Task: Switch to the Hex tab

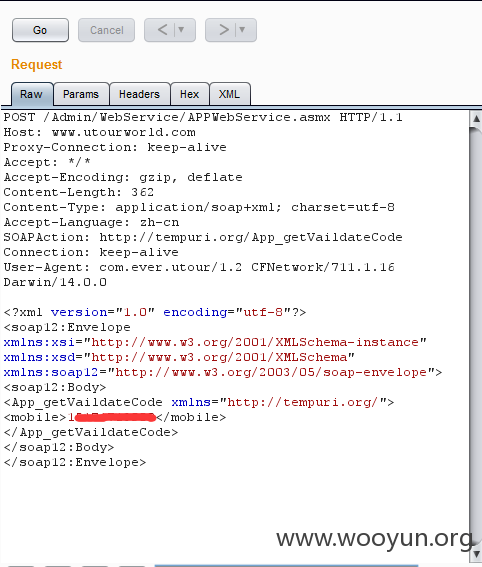Action: 189,94
